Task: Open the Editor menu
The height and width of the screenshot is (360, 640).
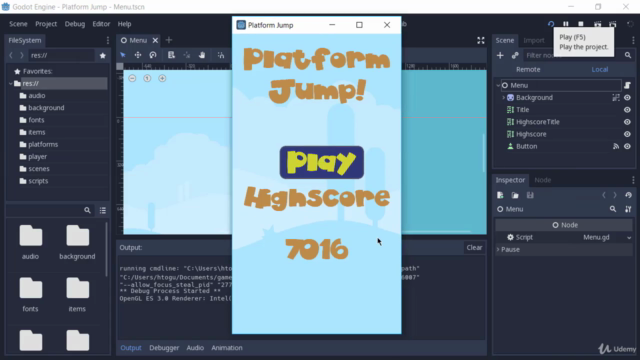Action: [101, 24]
